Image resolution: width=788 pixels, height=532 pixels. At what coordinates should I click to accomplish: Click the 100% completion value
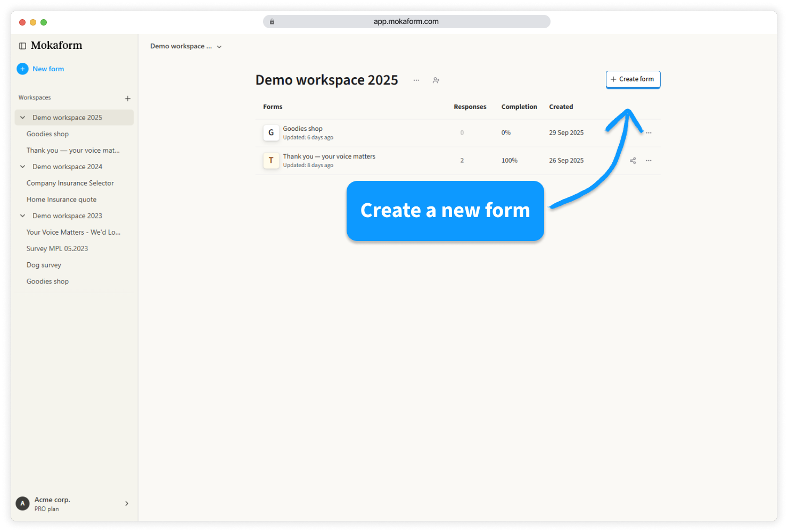pyautogui.click(x=510, y=161)
